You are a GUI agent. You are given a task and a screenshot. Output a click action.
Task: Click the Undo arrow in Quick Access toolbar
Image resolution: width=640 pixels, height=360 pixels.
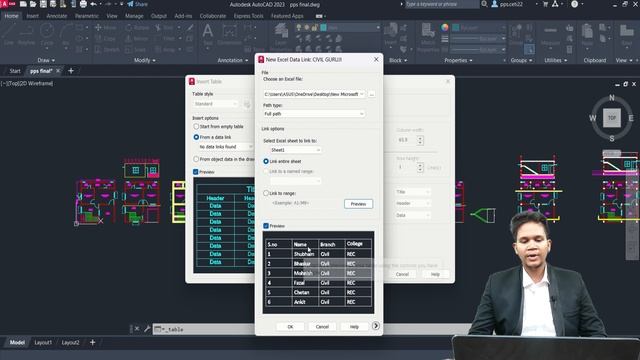94,4
